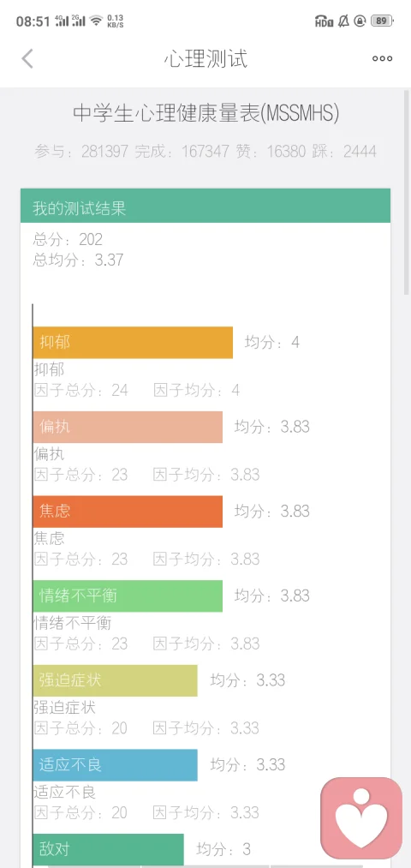Screen dimensions: 411x868
Task: Tap the blue 适应不良 bar
Action: click(x=115, y=765)
